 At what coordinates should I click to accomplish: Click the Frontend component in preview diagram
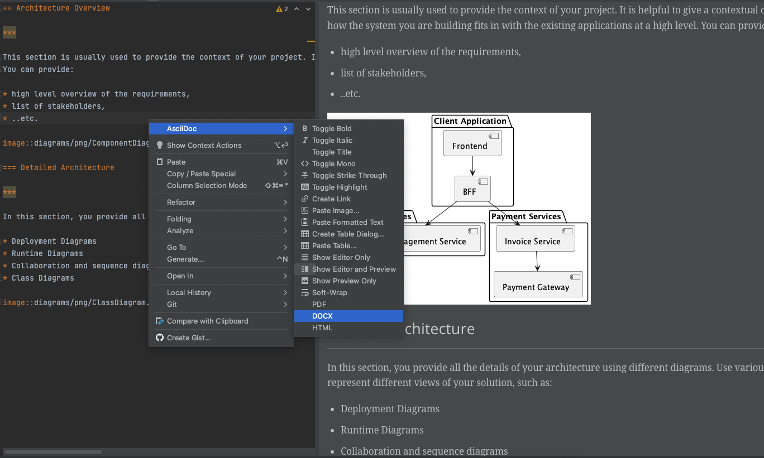(x=472, y=144)
